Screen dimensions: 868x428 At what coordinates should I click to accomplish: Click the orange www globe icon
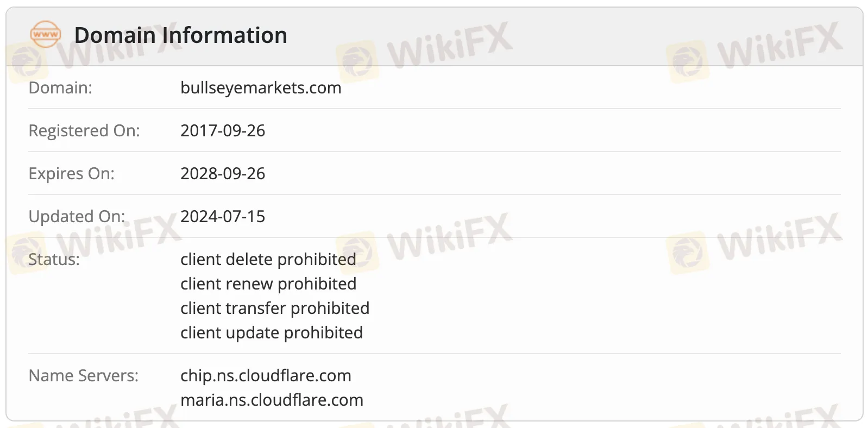point(46,35)
